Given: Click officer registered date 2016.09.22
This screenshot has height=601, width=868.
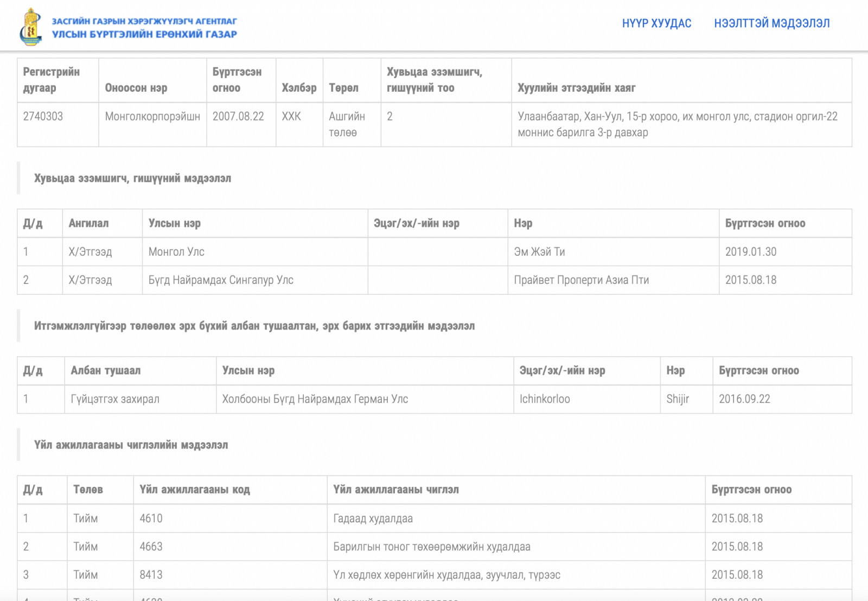Looking at the screenshot, I should pyautogui.click(x=744, y=399).
